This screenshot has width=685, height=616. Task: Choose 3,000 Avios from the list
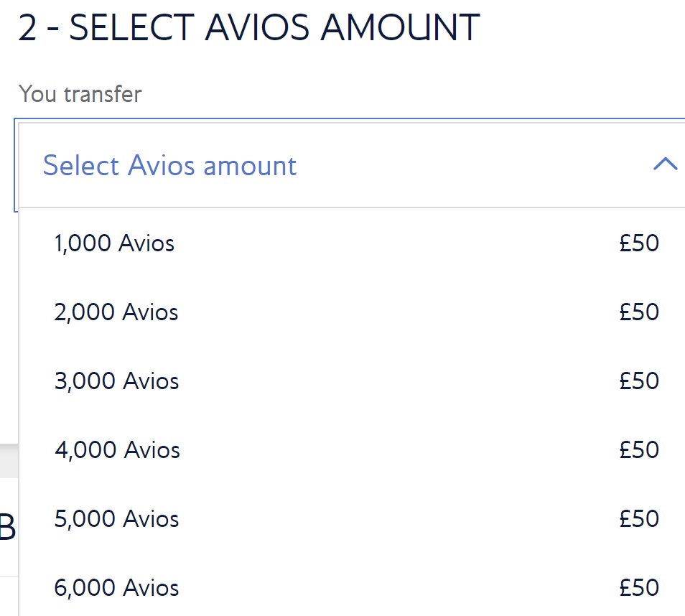point(116,381)
